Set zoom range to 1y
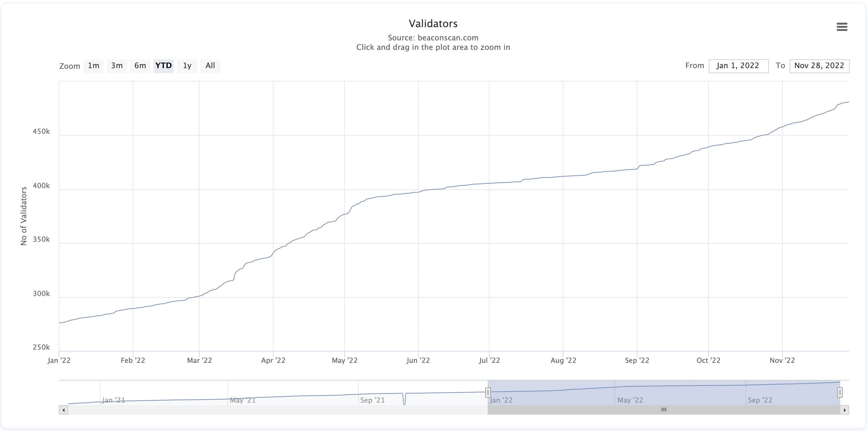The image size is (868, 431). pyautogui.click(x=187, y=66)
